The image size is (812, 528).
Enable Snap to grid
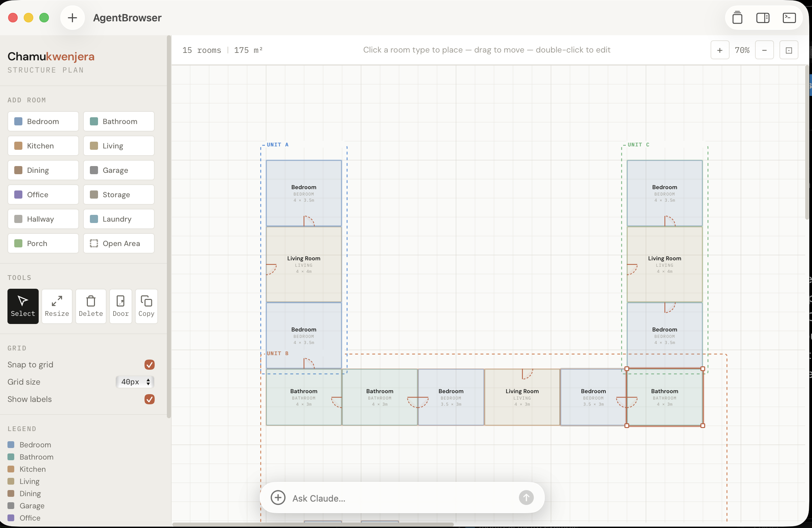[150, 365]
